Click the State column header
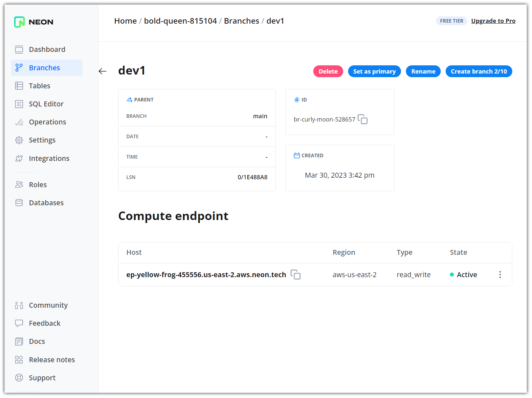The width and height of the screenshot is (532, 398). (x=458, y=253)
